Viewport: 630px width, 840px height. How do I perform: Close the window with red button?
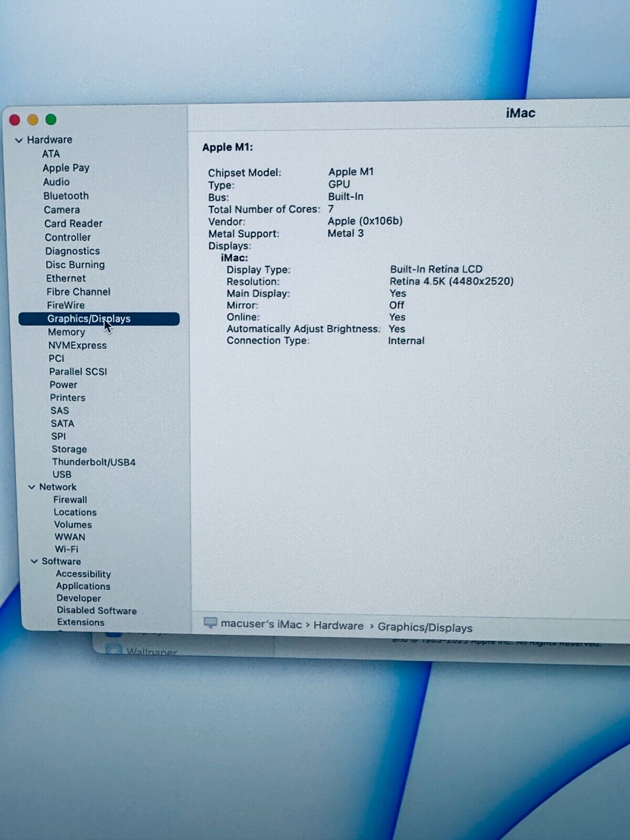pyautogui.click(x=15, y=120)
